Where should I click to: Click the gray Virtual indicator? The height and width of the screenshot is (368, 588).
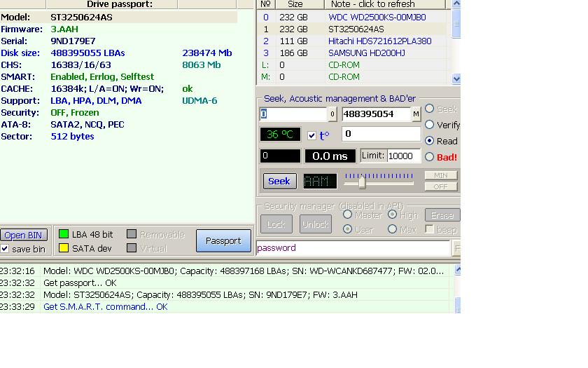tap(132, 248)
